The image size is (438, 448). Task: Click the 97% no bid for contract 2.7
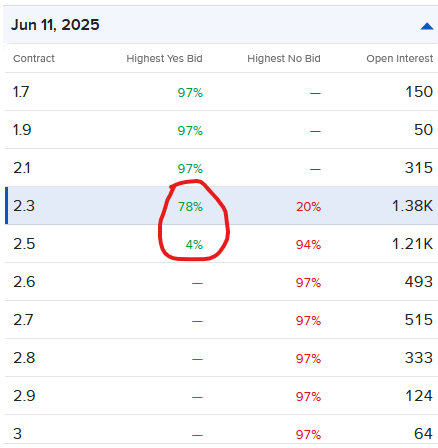(308, 320)
